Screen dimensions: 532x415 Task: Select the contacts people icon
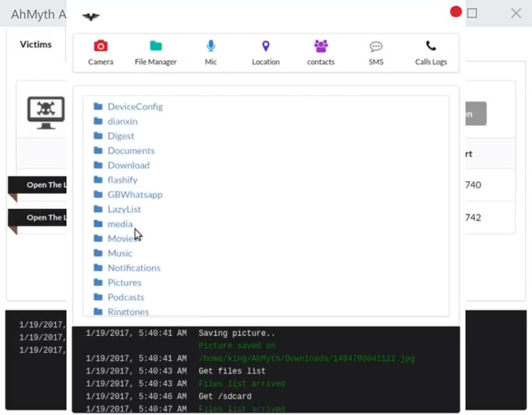pyautogui.click(x=321, y=46)
